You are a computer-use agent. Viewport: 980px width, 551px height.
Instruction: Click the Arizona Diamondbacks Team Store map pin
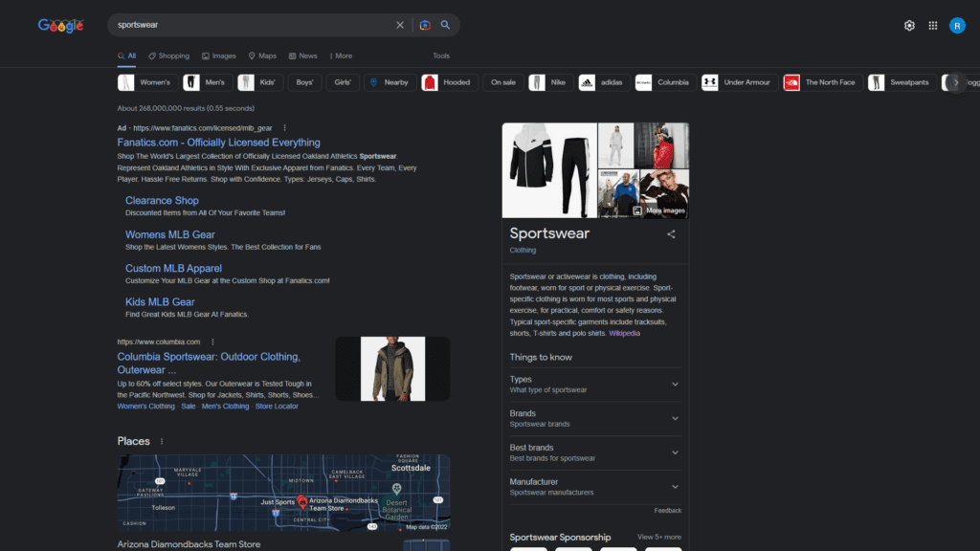tap(301, 501)
